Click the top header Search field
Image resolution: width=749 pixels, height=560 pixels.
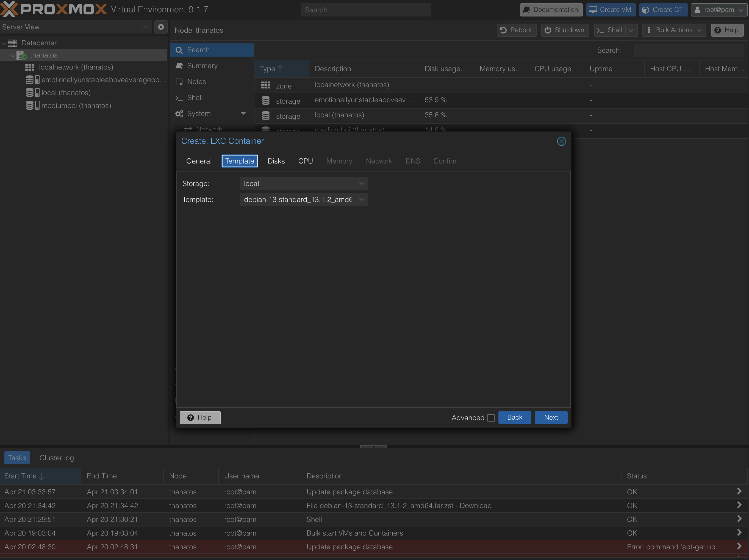[366, 10]
